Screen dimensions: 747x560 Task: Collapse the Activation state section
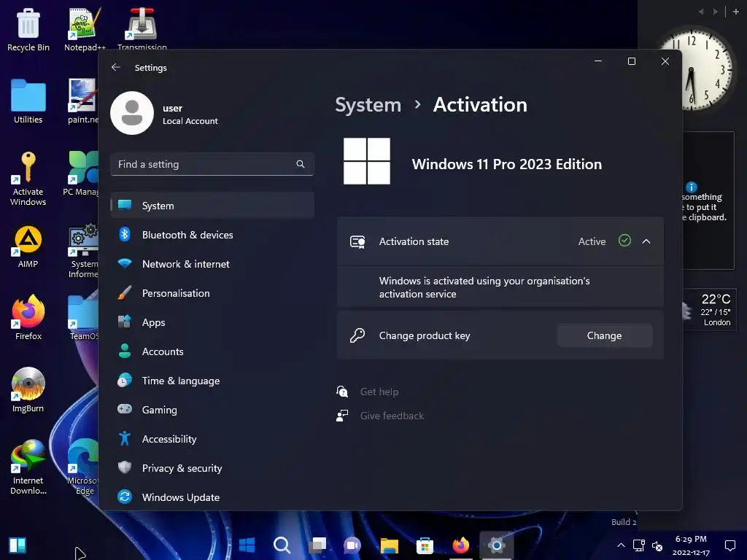click(x=646, y=241)
